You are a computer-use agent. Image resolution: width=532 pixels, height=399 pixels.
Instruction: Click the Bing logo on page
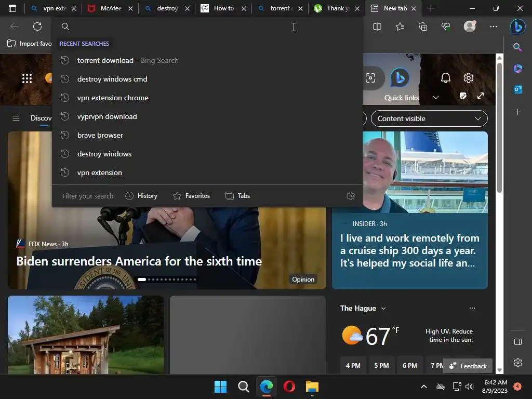click(400, 78)
